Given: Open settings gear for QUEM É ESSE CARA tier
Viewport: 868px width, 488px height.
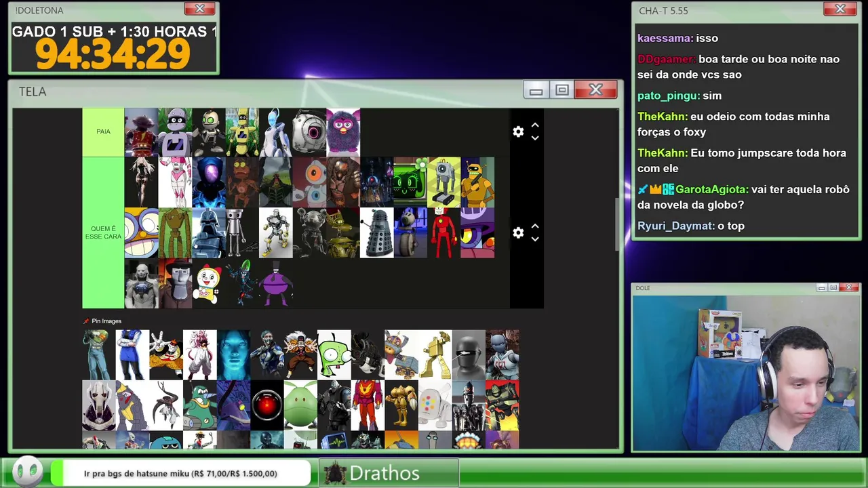Looking at the screenshot, I should (x=518, y=232).
